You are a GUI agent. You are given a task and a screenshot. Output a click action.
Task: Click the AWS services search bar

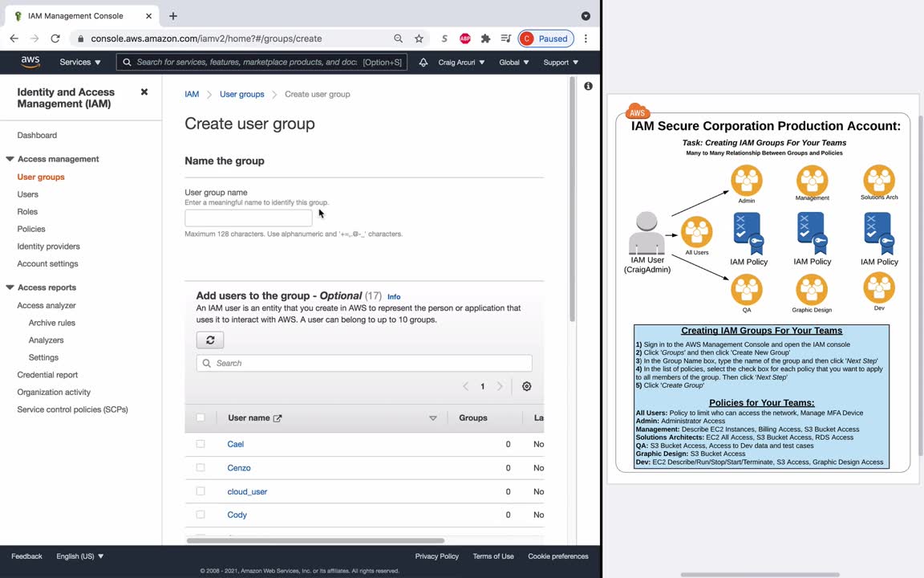coord(261,62)
